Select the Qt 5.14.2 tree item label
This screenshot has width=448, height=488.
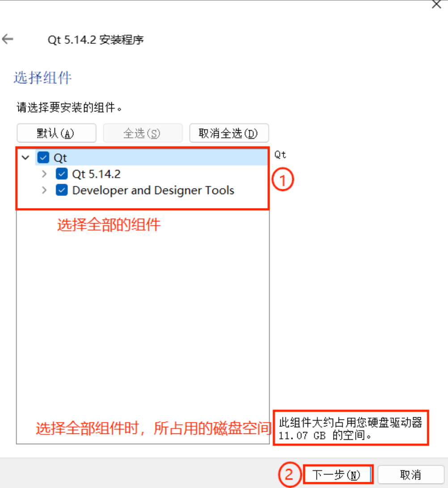pyautogui.click(x=96, y=174)
